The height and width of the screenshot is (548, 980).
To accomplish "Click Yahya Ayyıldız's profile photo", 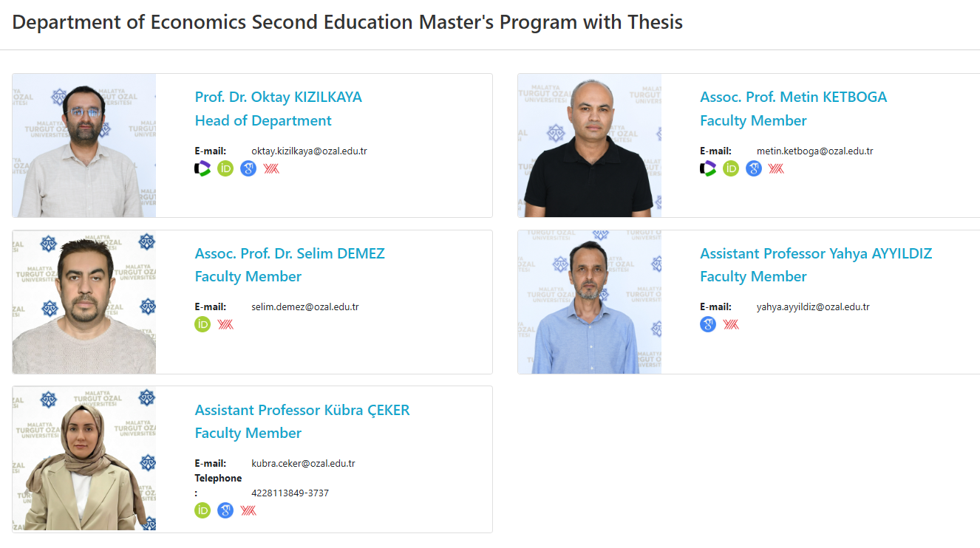I will coord(589,301).
